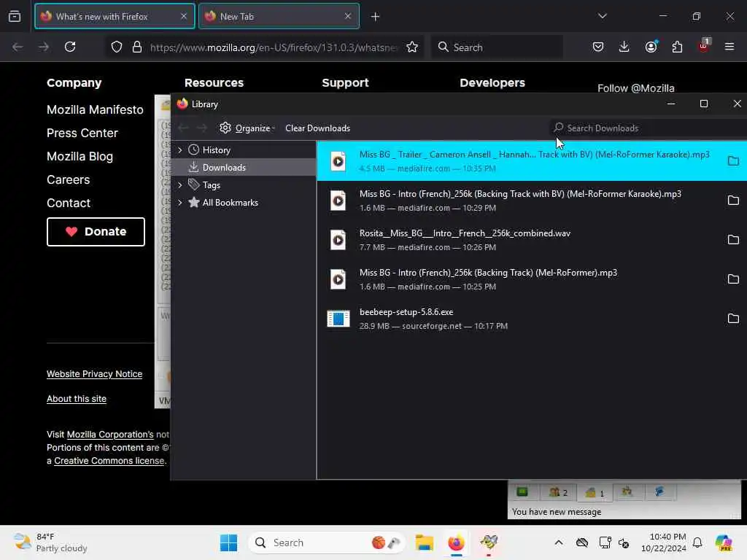Screen dimensions: 747x560
Task: Expand the All Bookmarks tree item
Action: (180, 203)
